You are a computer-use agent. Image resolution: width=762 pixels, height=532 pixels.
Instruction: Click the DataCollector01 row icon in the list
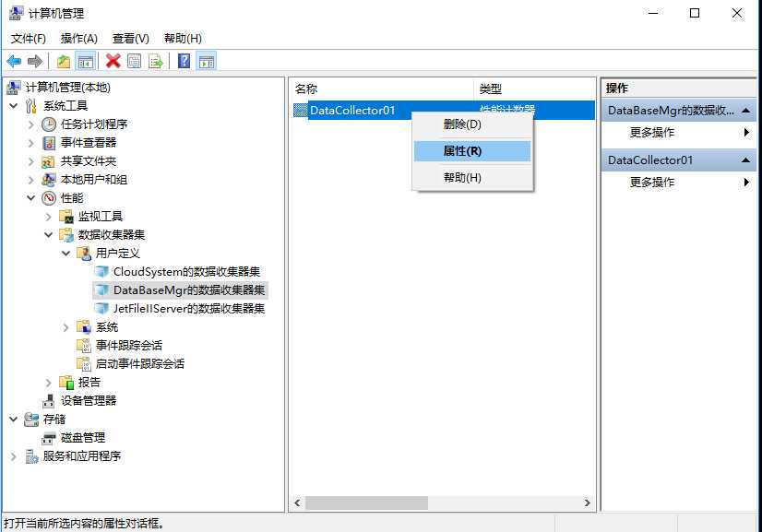coord(301,111)
